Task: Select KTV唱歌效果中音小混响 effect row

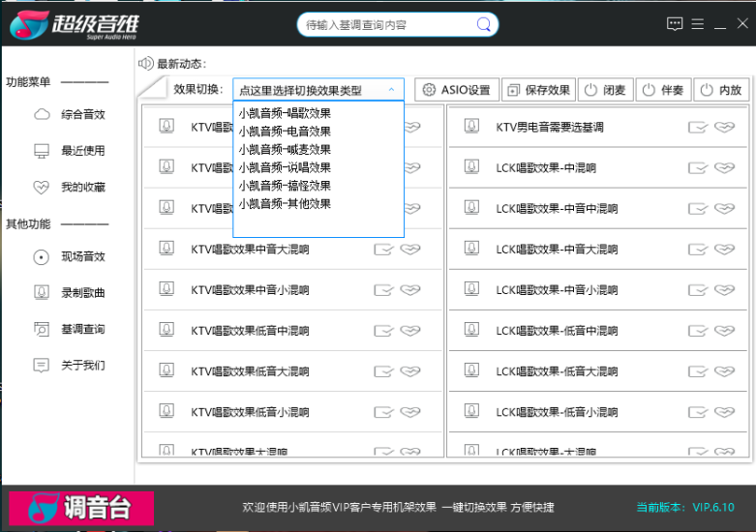Action: pyautogui.click(x=292, y=289)
